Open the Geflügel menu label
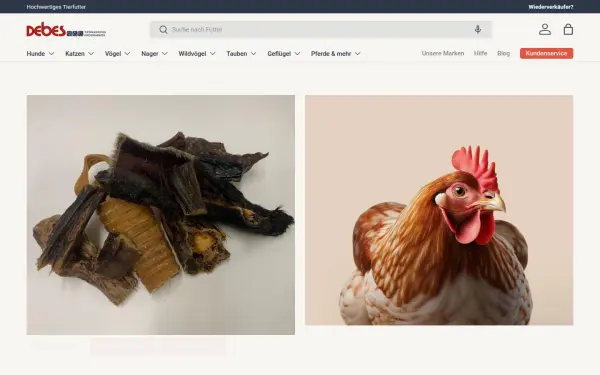600x375 pixels. pyautogui.click(x=279, y=54)
